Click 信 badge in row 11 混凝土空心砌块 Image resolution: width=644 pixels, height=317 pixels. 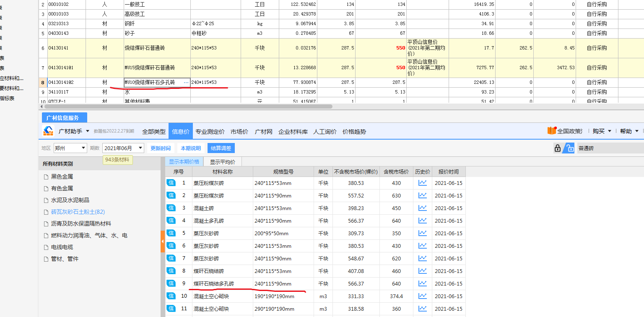[x=171, y=309]
